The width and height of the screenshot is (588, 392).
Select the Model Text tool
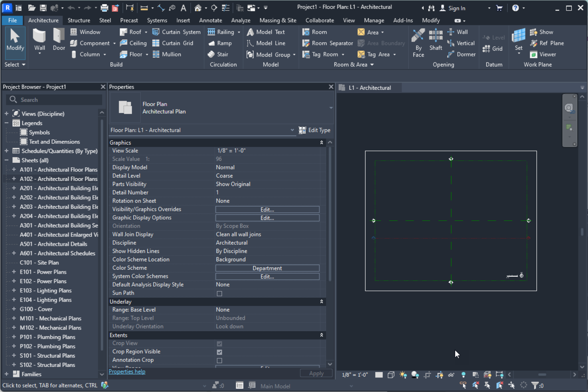click(266, 32)
